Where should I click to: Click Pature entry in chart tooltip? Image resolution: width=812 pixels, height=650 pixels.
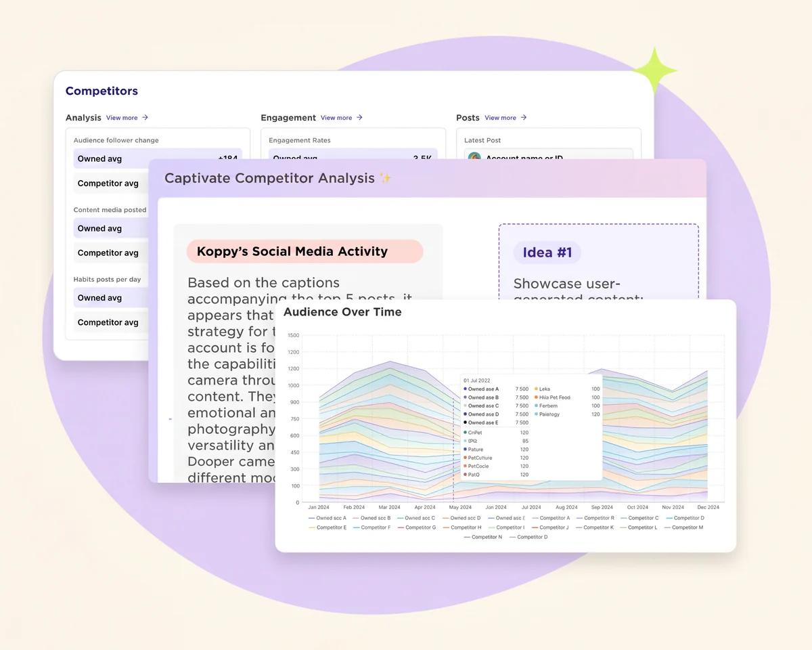(496, 450)
